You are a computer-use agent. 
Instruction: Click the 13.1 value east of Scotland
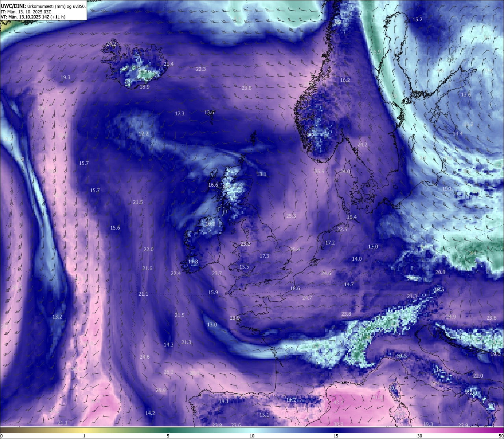261,174
